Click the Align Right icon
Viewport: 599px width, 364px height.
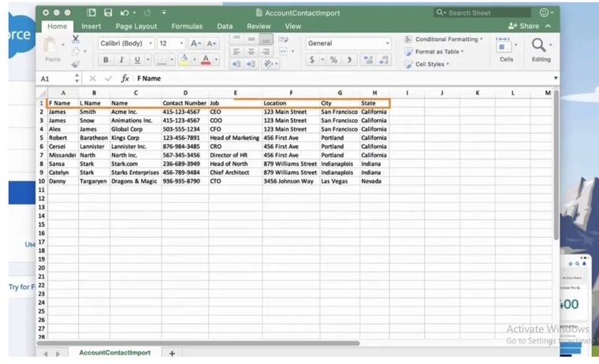point(266,51)
